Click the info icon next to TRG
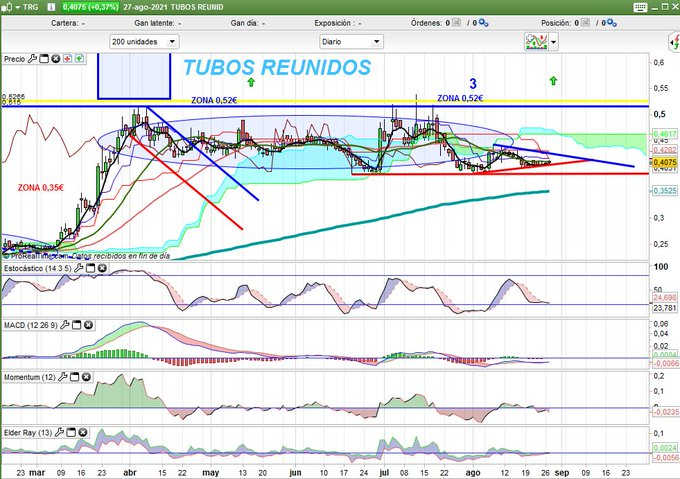Viewport: 680px width, 479px height. click(x=51, y=7)
